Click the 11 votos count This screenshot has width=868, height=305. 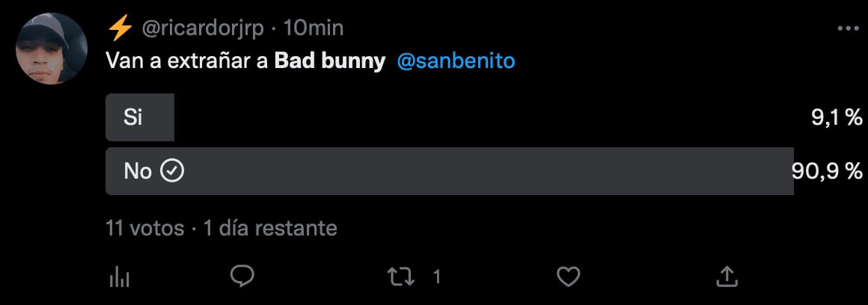(x=145, y=228)
